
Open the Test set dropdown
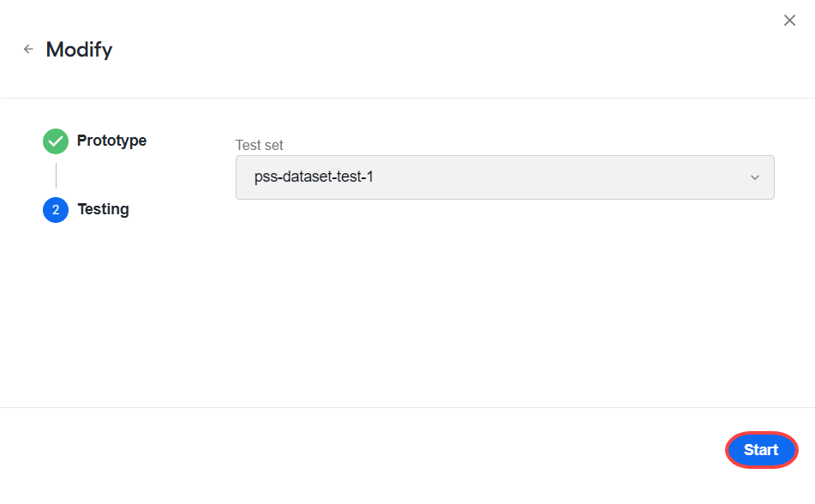click(x=505, y=177)
